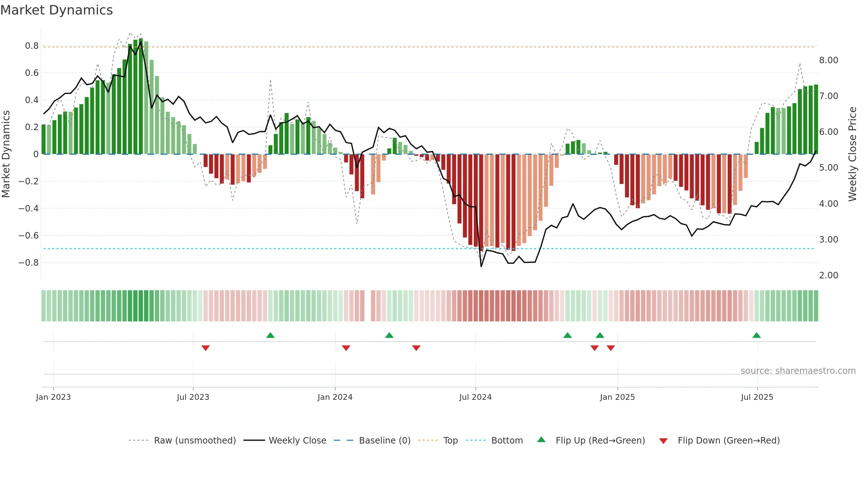
Task: Click the '0.8' left axis tick label
Action: tap(32, 46)
